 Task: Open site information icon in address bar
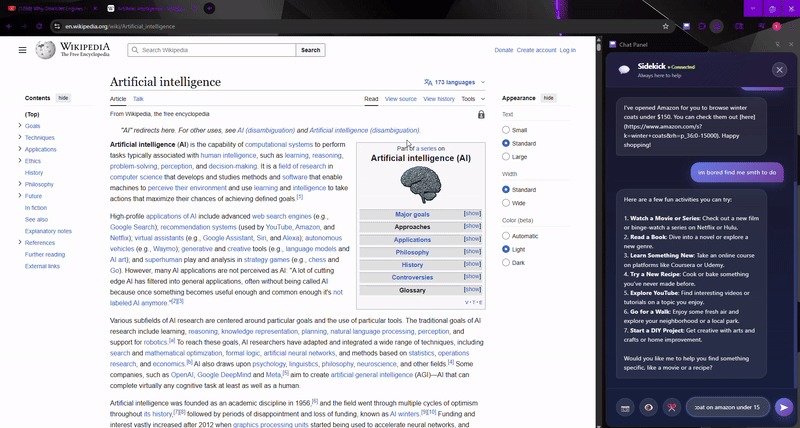click(x=58, y=26)
